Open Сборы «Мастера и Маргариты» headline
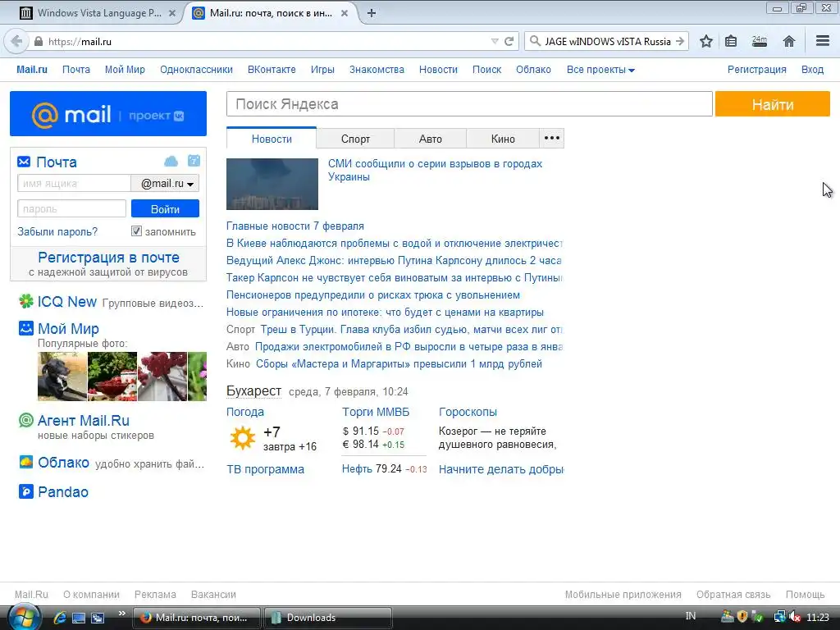The width and height of the screenshot is (840, 630). pos(399,363)
